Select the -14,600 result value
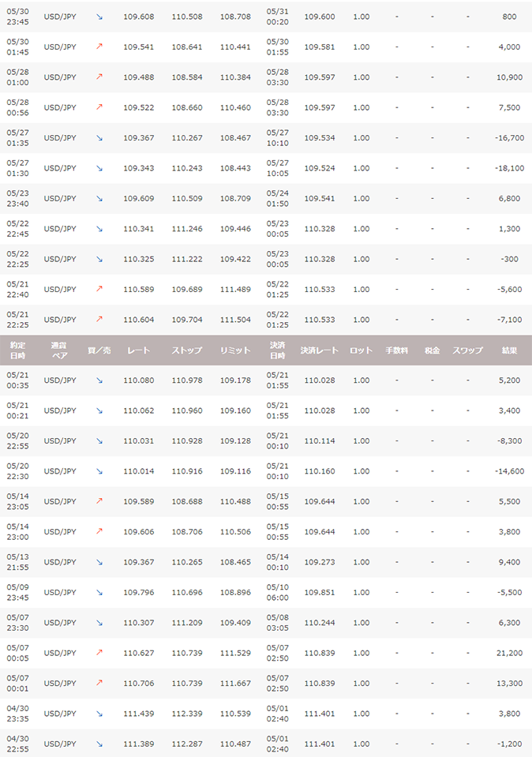The image size is (532, 757). point(508,471)
